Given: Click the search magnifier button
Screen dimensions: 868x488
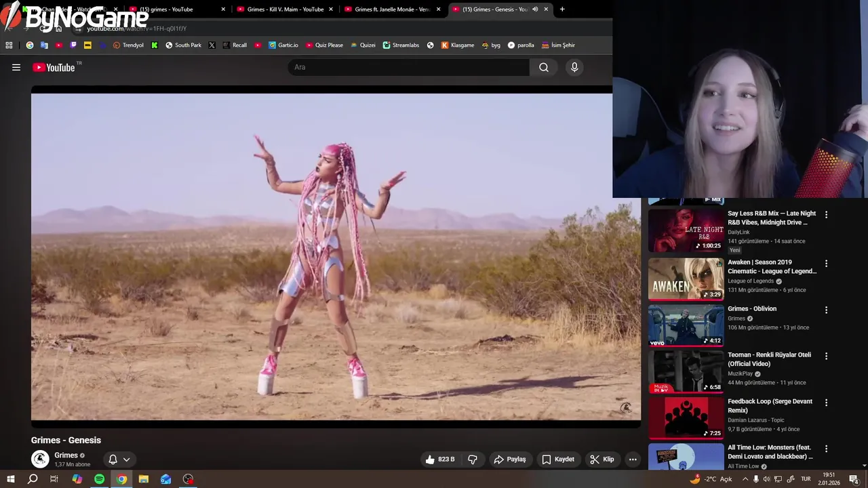Looking at the screenshot, I should (x=544, y=67).
